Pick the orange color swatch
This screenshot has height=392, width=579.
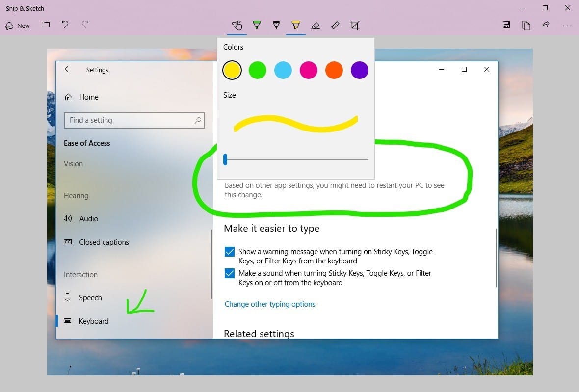334,70
